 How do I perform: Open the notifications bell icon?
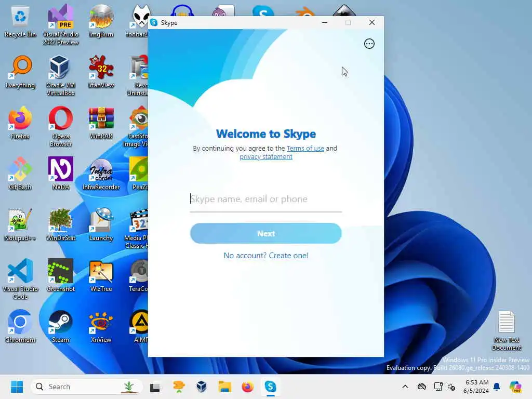tap(497, 387)
